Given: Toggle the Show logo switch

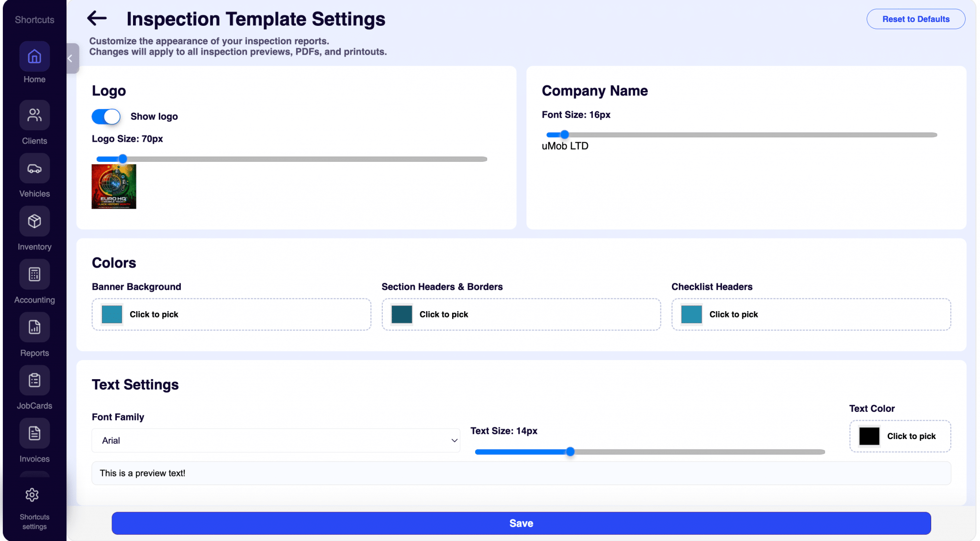Looking at the screenshot, I should coord(106,117).
